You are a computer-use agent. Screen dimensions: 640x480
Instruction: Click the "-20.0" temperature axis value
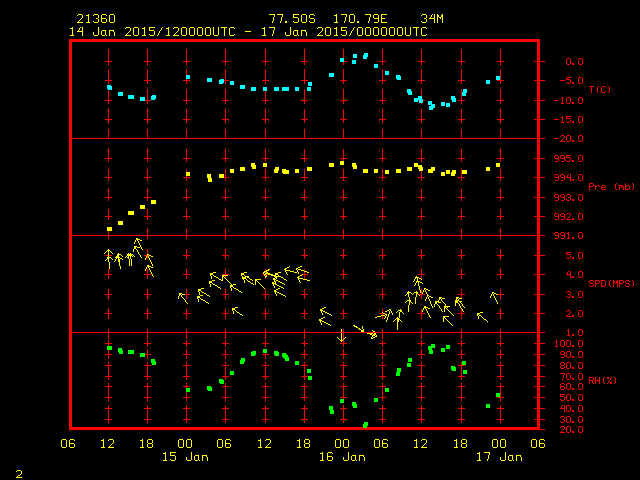[569, 139]
